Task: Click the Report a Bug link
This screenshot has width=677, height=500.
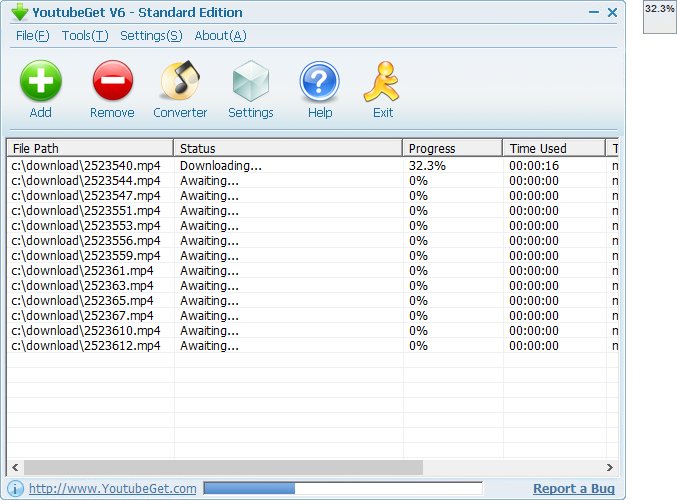Action: pyautogui.click(x=574, y=489)
